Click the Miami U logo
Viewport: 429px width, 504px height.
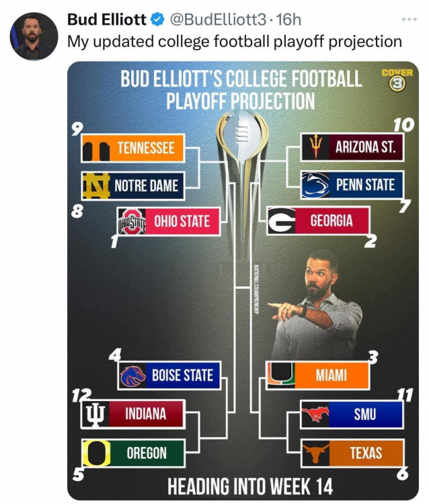point(280,375)
